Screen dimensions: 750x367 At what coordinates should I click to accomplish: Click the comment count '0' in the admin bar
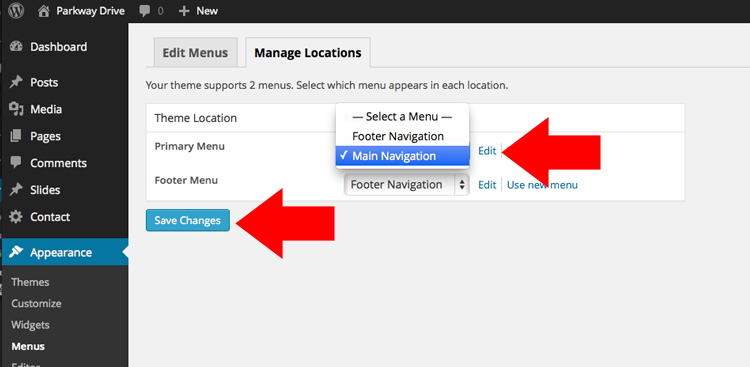click(x=160, y=11)
